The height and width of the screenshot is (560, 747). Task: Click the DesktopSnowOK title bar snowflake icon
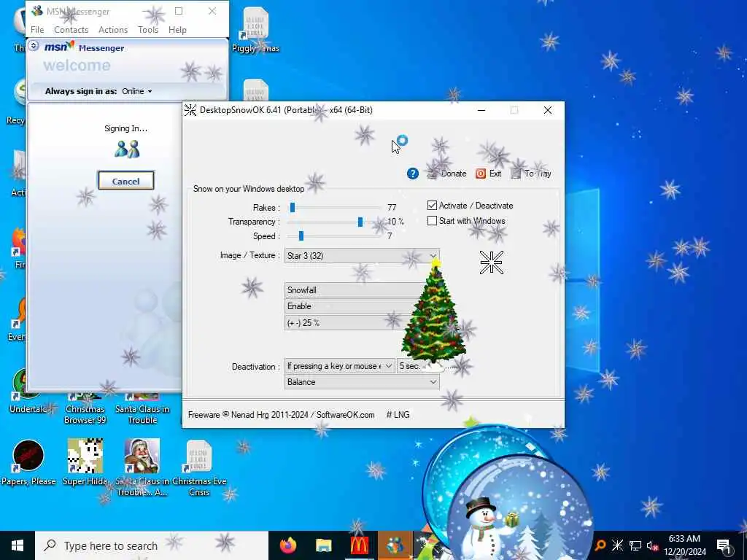click(x=190, y=110)
